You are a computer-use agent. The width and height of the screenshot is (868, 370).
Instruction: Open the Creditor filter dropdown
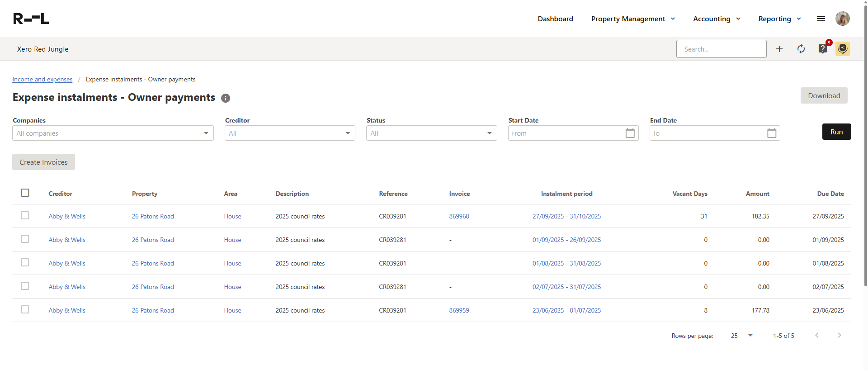289,133
